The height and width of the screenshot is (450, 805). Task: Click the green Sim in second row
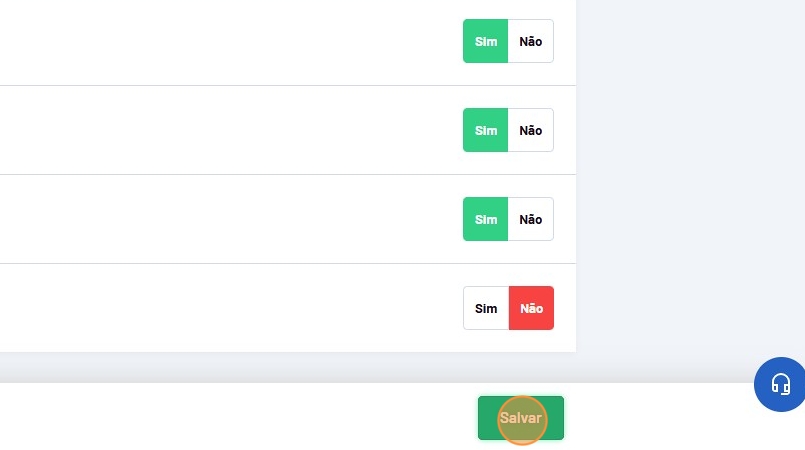click(x=486, y=130)
